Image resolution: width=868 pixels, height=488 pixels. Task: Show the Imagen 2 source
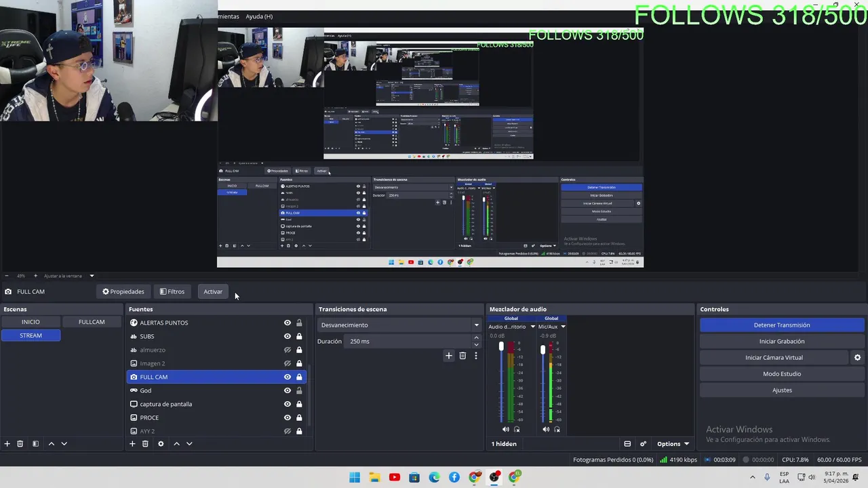[x=288, y=364]
